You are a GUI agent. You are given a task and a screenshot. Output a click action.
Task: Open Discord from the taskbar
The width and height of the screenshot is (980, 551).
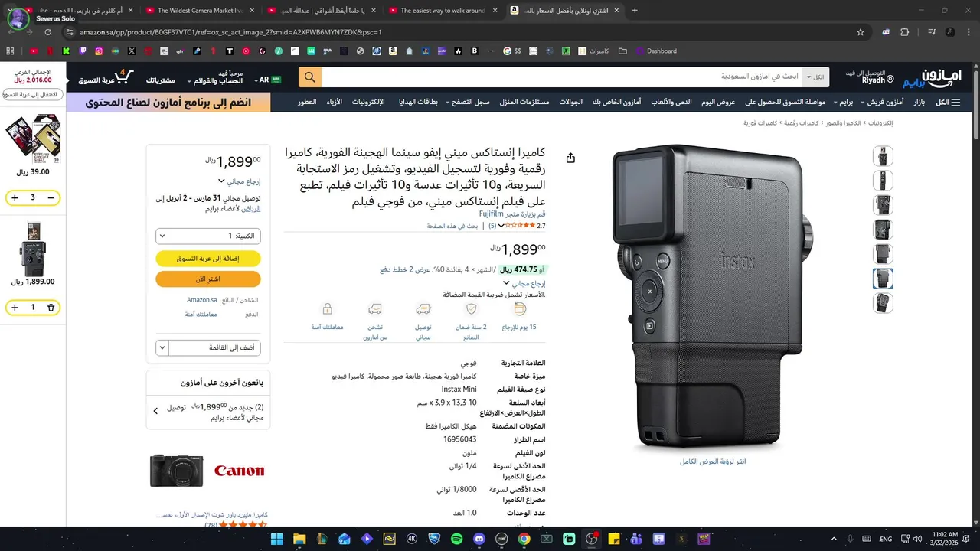479,539
